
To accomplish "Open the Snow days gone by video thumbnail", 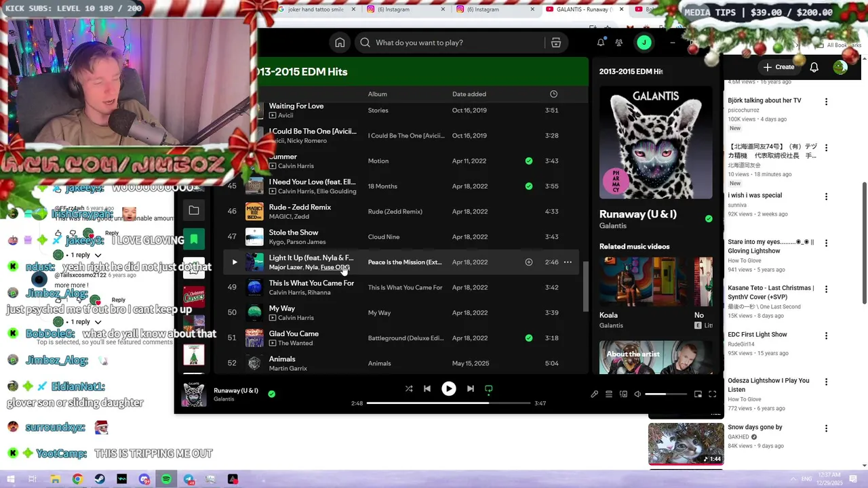I will pos(686,444).
